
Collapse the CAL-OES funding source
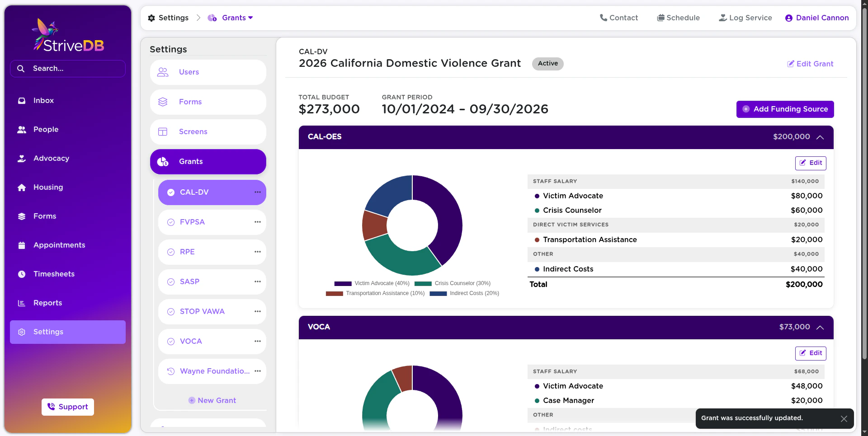pyautogui.click(x=820, y=137)
